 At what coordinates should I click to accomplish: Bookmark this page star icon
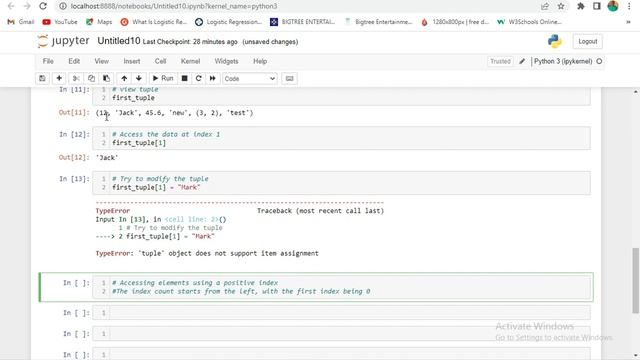coord(561,6)
